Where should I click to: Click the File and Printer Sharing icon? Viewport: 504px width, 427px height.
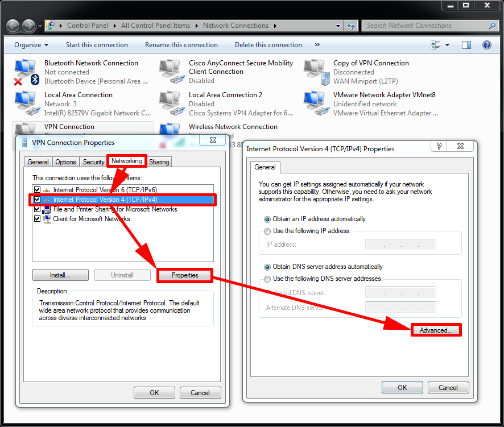click(47, 209)
